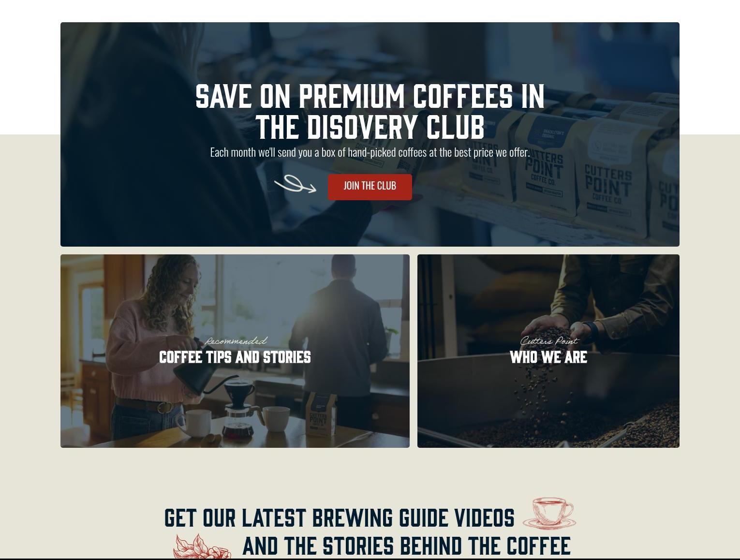Click the Stories Behind the Coffee heading line
The image size is (740, 560).
(406, 546)
